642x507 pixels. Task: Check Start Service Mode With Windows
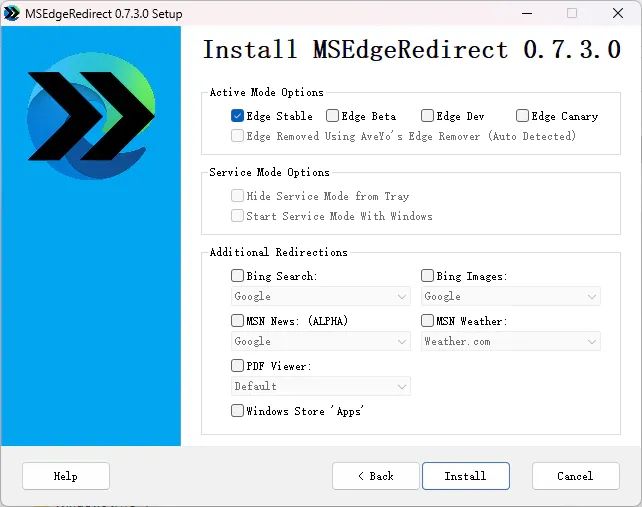tap(237, 215)
